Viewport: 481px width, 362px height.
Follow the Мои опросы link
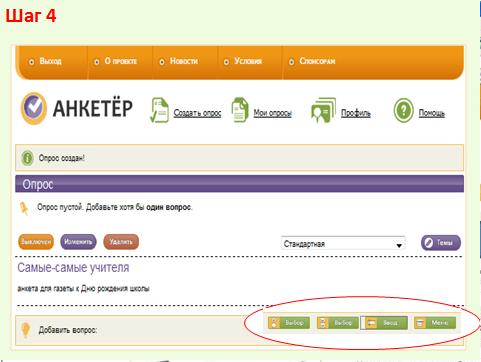pos(273,113)
